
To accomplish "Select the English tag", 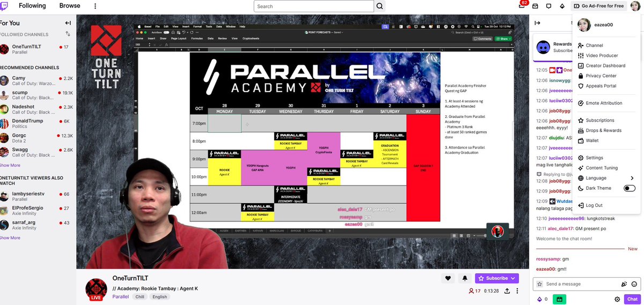I will click(x=159, y=296).
